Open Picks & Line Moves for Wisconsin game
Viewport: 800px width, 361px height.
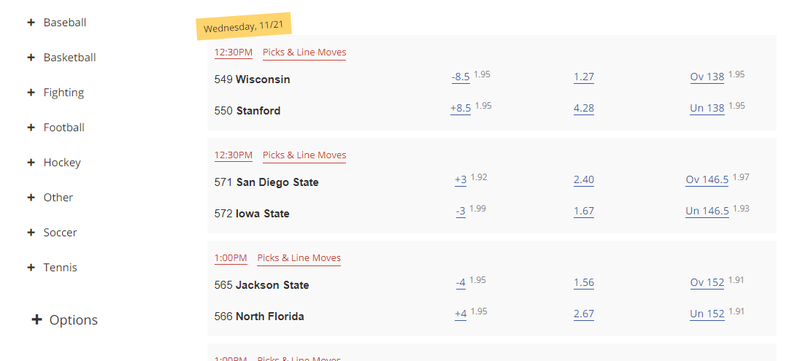(x=304, y=53)
